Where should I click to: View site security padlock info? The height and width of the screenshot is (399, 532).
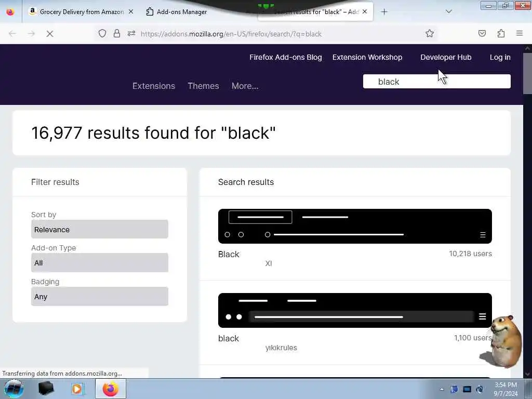117,34
